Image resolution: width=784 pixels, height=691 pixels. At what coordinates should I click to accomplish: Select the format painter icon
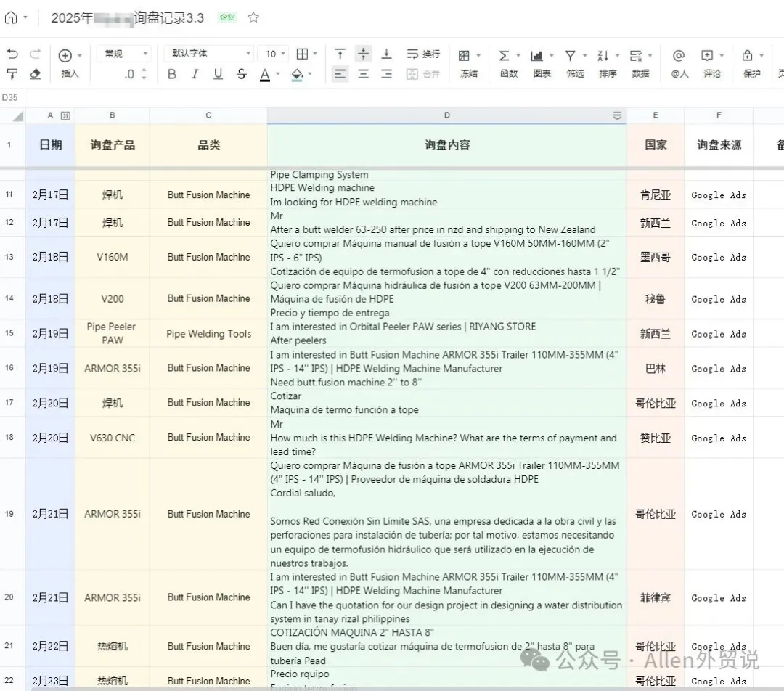tap(12, 74)
